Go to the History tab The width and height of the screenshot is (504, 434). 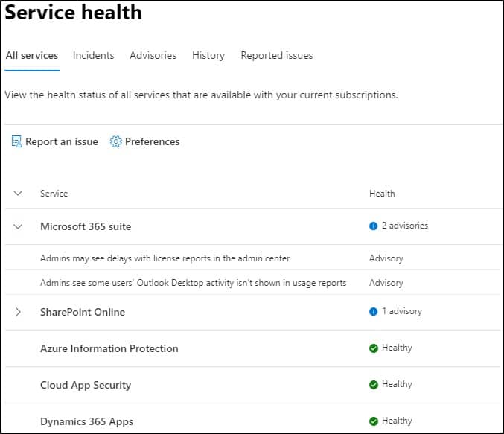click(208, 55)
